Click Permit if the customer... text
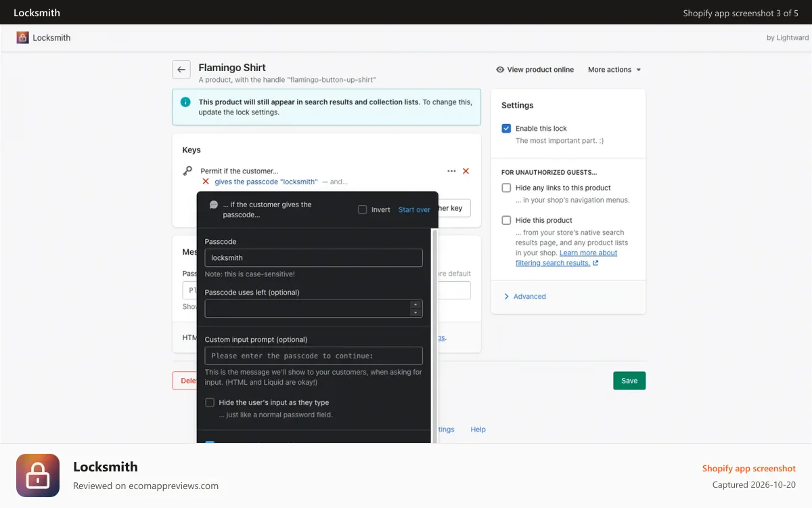Screen dimensions: 812x508 pos(240,171)
